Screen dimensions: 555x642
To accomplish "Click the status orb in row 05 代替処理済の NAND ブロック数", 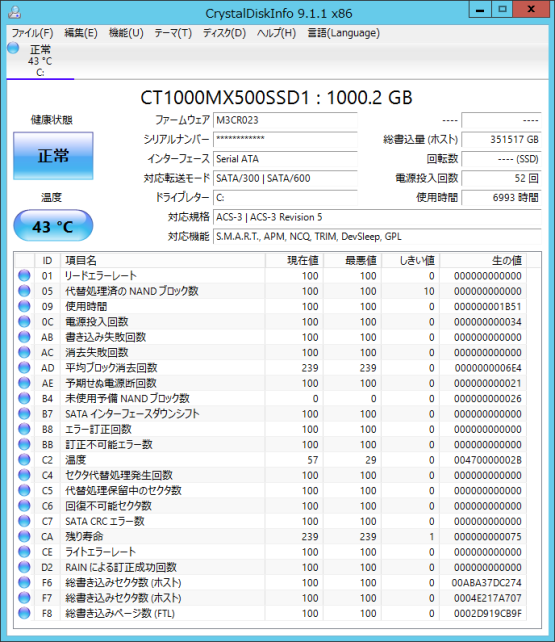I will pyautogui.click(x=24, y=291).
